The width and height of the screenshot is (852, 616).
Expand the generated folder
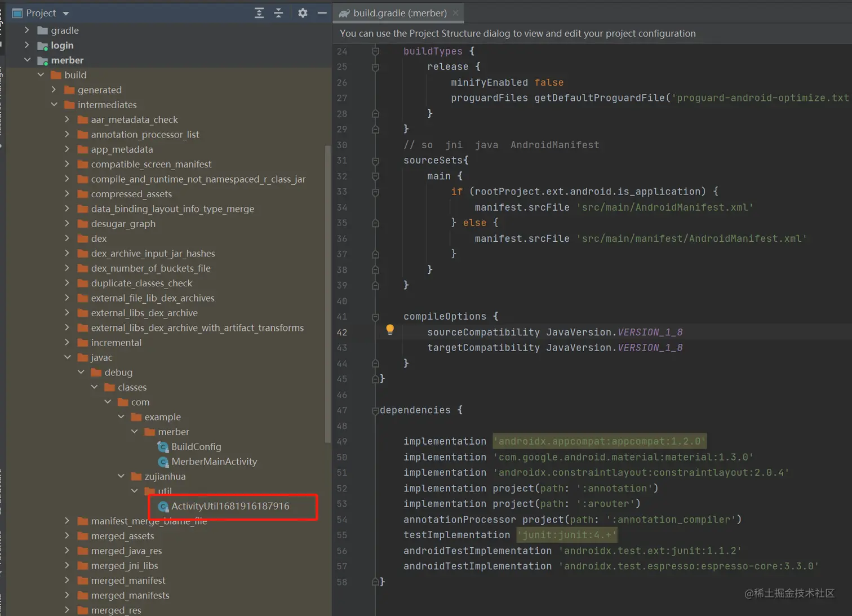point(54,90)
